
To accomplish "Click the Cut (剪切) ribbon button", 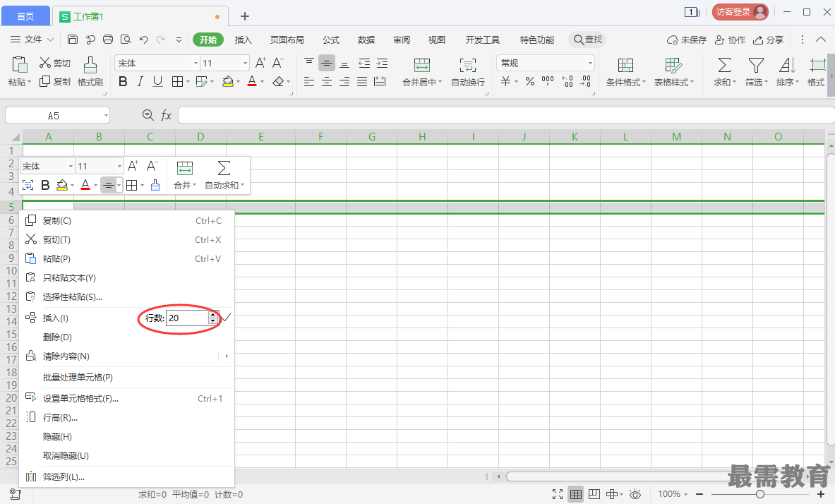I will click(x=55, y=63).
